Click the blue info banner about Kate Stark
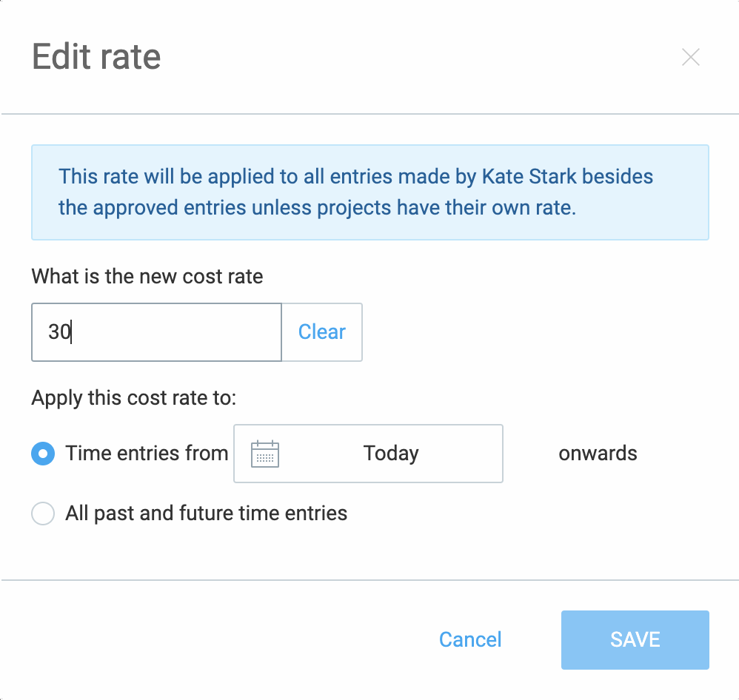Viewport: 739px width, 700px height. pos(370,192)
